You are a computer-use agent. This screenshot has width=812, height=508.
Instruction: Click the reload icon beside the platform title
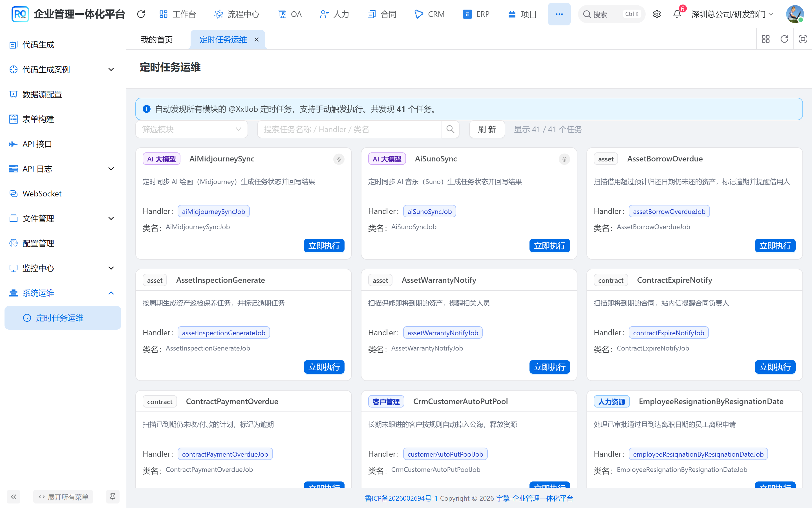[x=141, y=14]
